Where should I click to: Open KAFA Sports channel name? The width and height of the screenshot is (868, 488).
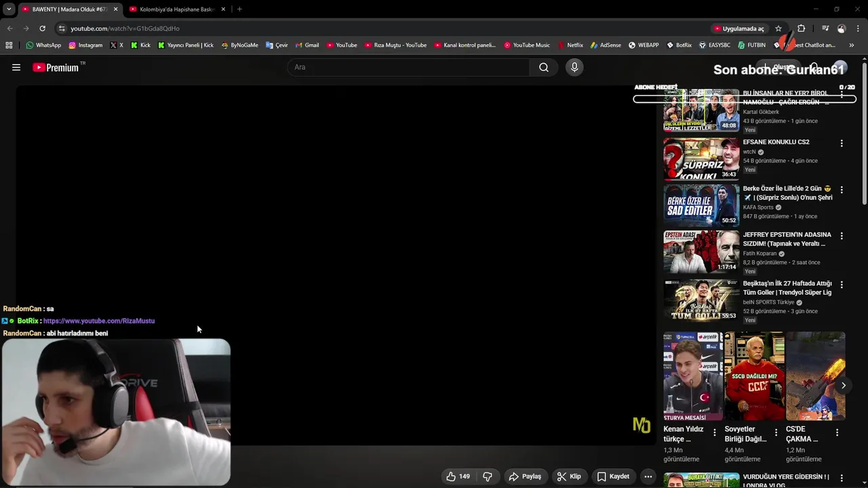tap(758, 207)
